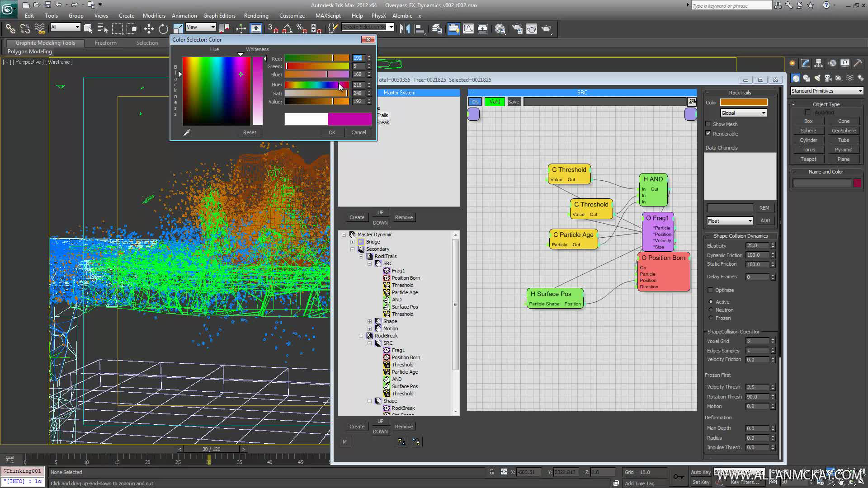
Task: Click the Unlink Selection tool
Action: click(25, 28)
